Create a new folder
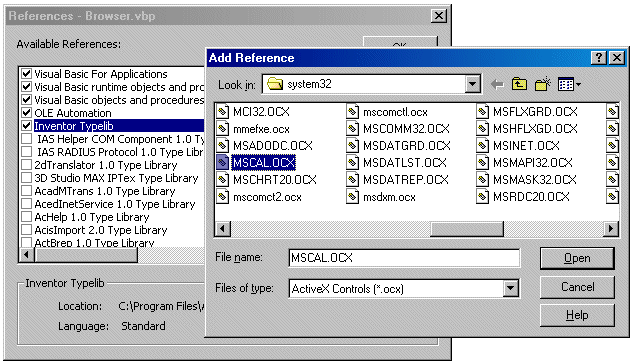Viewport: 634px width, 364px height. click(542, 84)
